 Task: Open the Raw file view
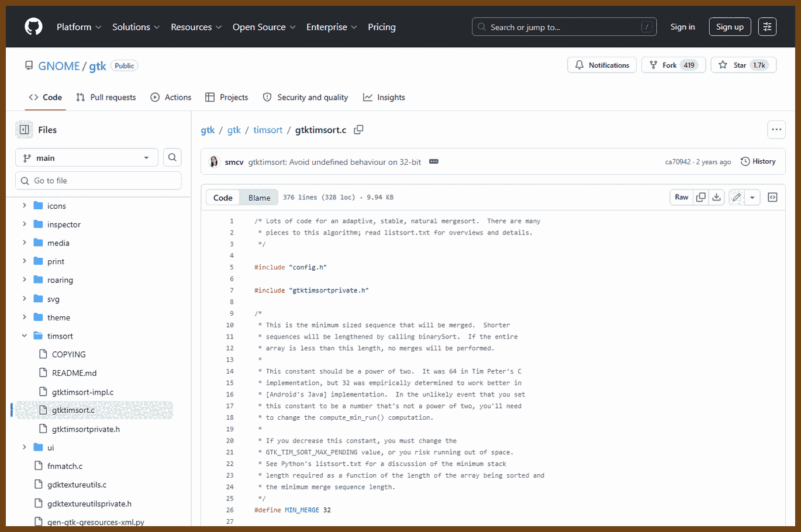[682, 198]
